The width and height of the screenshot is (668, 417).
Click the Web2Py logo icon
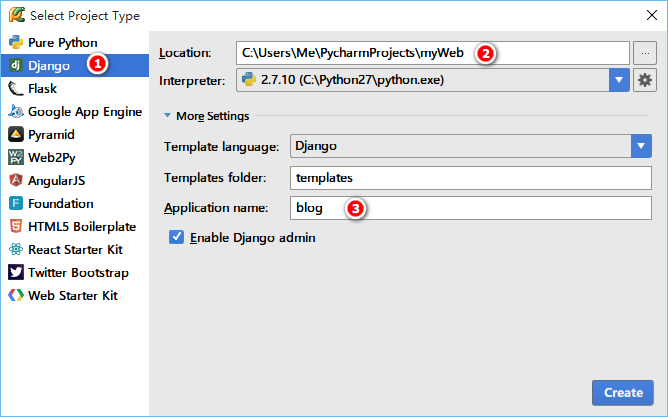pyautogui.click(x=16, y=157)
